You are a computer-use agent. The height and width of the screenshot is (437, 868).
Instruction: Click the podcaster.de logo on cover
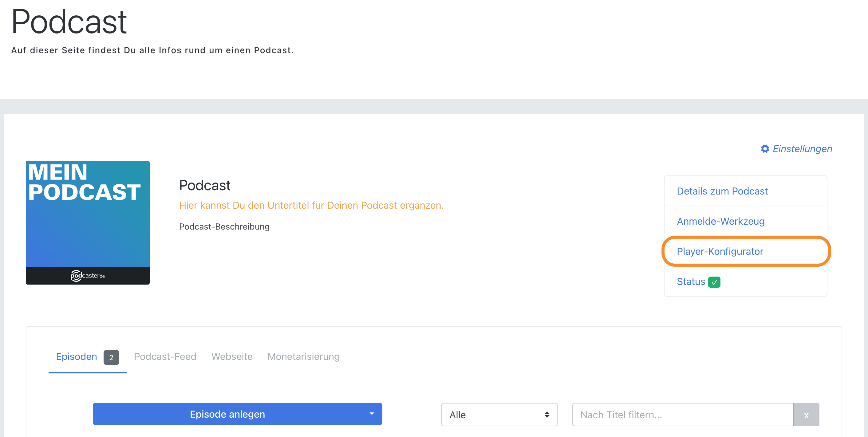click(88, 276)
